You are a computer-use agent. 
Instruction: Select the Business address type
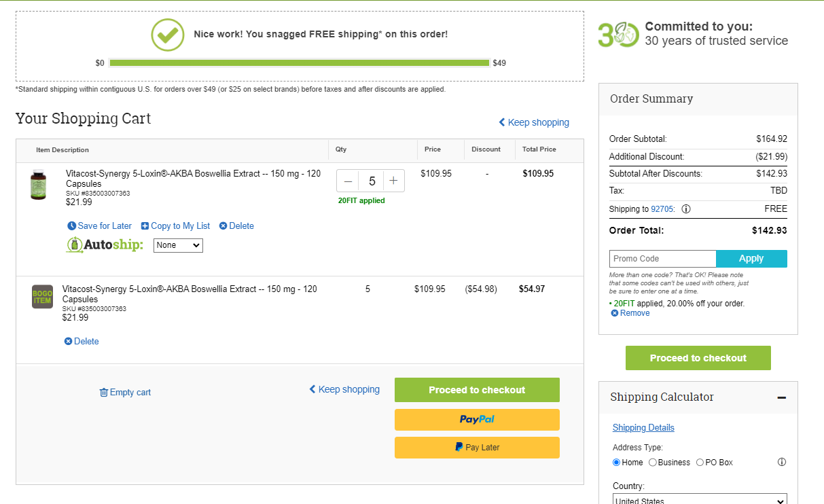point(653,463)
